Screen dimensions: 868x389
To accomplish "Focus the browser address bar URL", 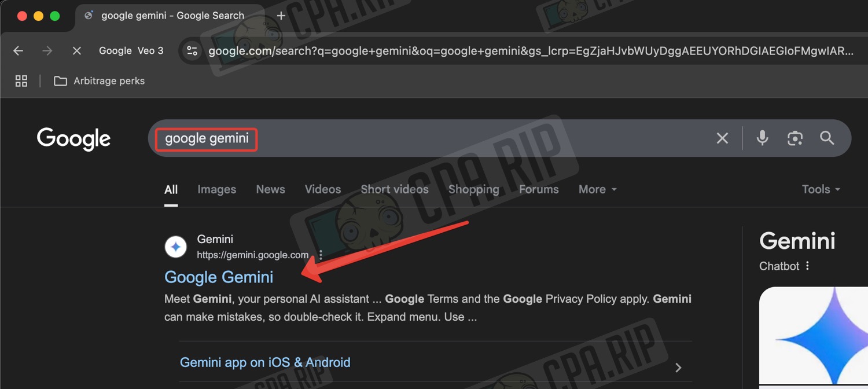I will click(531, 51).
